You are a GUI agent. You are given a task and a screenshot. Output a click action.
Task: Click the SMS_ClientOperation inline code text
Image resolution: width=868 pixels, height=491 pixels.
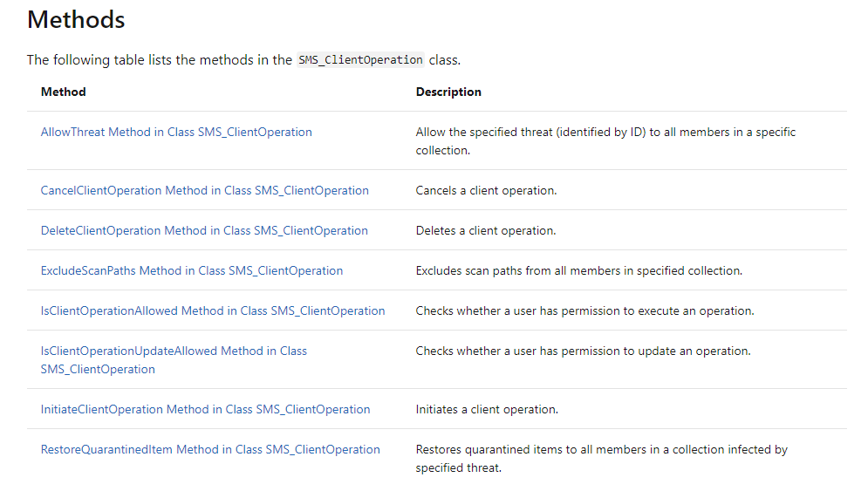click(x=360, y=60)
